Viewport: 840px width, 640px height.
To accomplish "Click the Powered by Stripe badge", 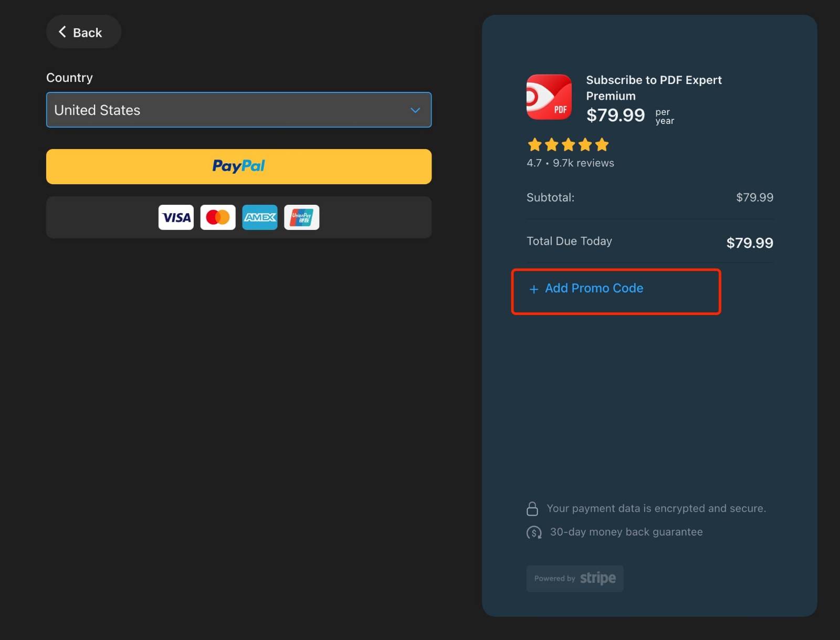I will coord(574,578).
